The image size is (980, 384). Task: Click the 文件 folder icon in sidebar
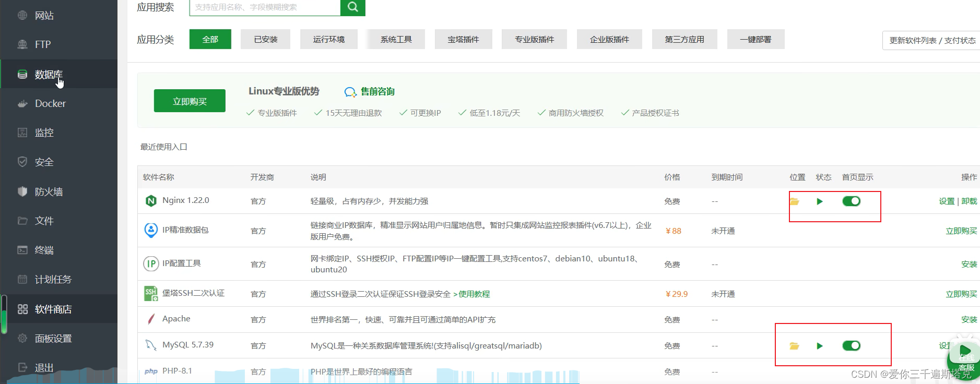coord(22,221)
